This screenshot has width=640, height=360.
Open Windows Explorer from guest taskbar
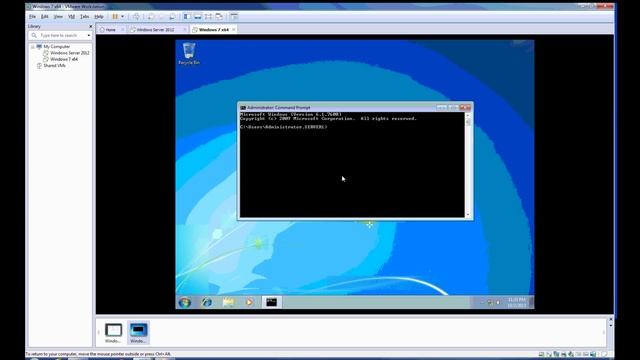point(229,302)
